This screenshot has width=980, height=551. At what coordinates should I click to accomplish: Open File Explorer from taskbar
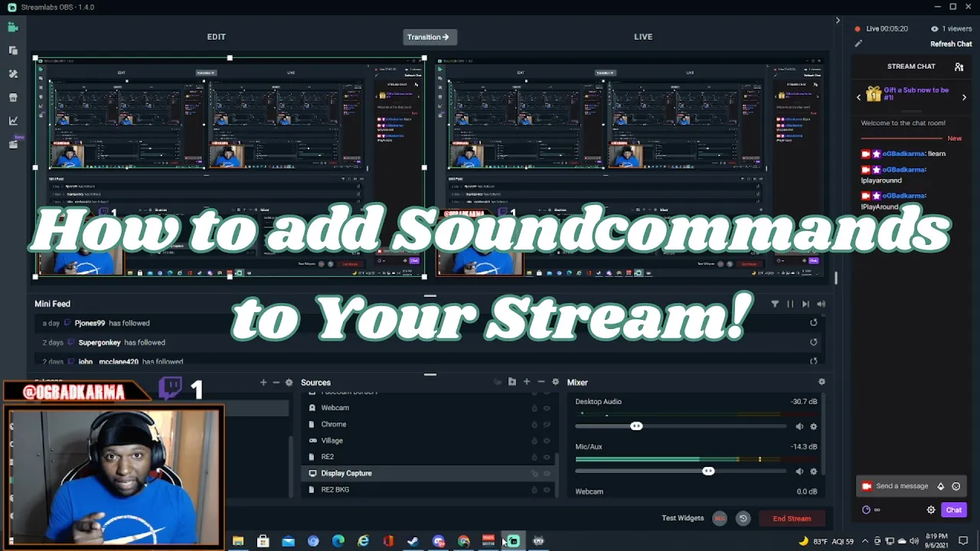point(238,541)
